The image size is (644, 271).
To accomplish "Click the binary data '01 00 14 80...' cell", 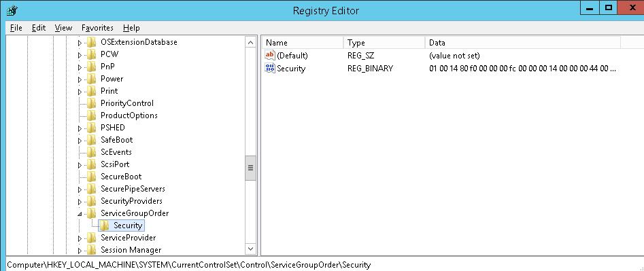I will [522, 69].
